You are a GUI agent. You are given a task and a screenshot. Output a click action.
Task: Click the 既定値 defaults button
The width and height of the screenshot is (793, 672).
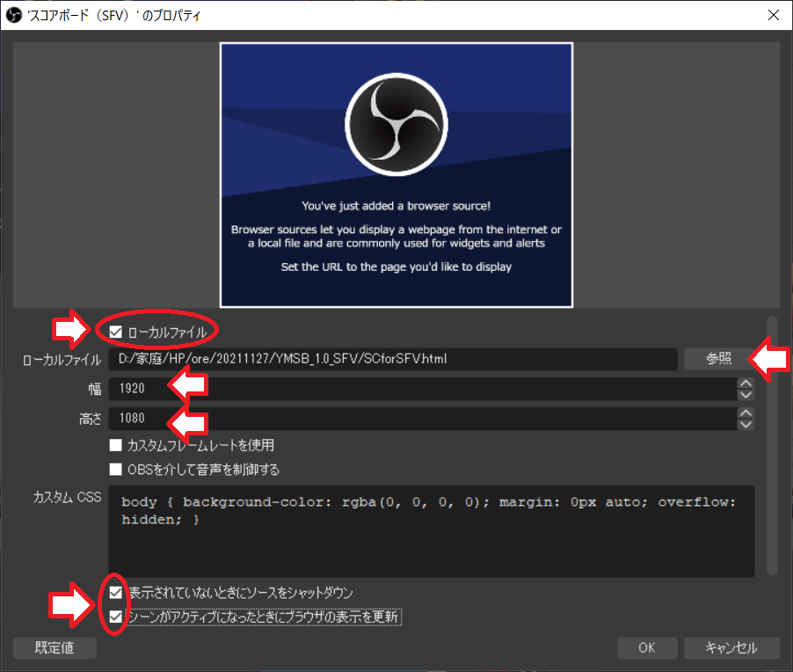coord(55,647)
